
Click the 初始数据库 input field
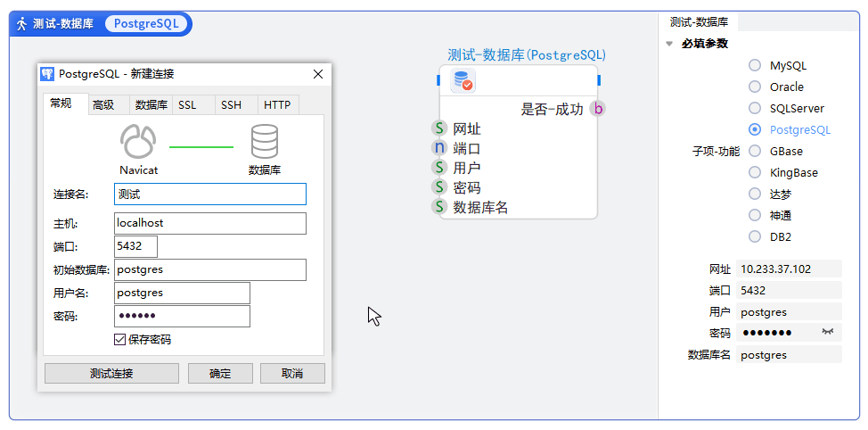click(x=209, y=269)
